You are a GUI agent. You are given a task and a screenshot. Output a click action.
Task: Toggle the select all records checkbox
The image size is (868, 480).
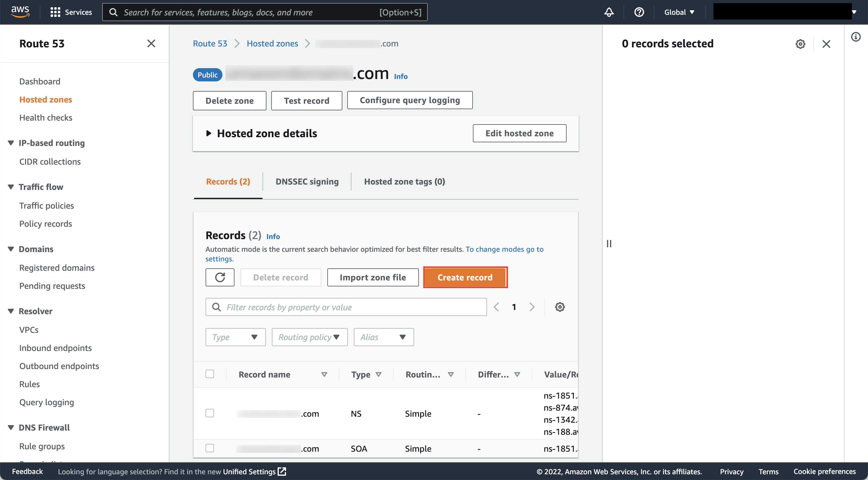coord(209,374)
